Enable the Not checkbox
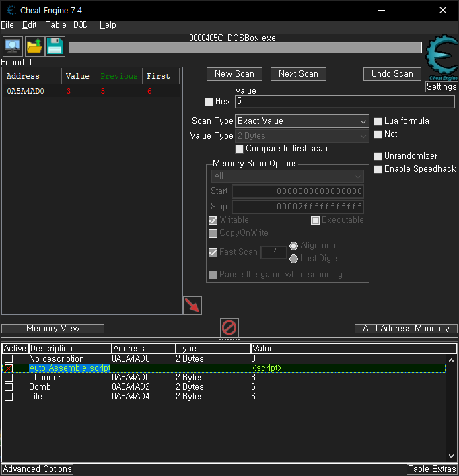459x476 pixels. pos(378,134)
